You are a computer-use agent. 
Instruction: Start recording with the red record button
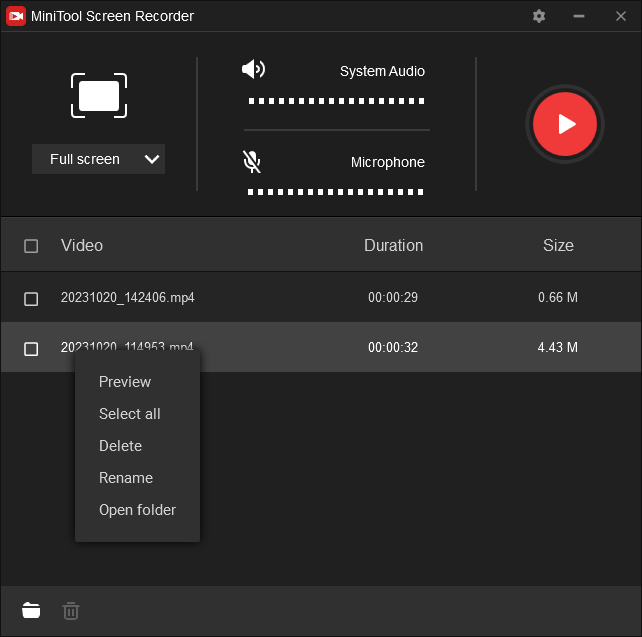[x=565, y=124]
